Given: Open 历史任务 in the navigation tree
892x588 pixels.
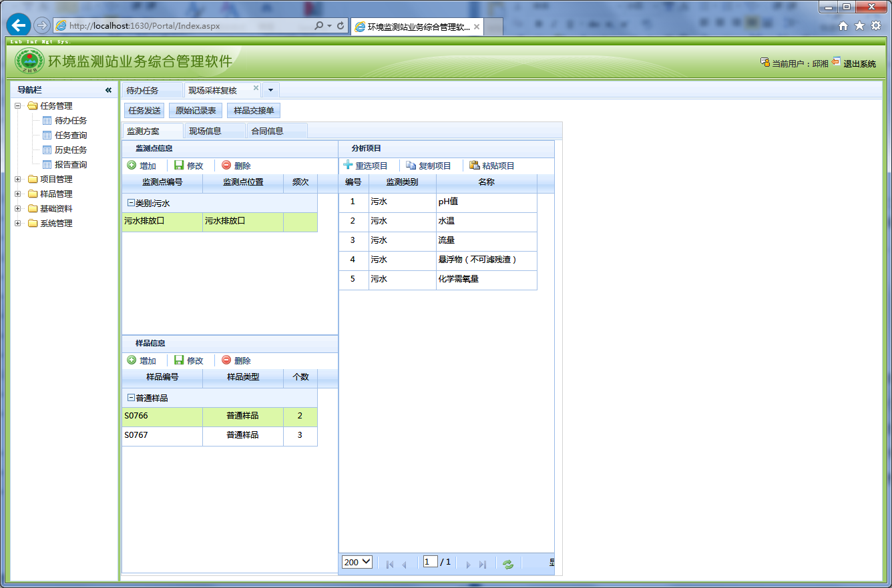Looking at the screenshot, I should (x=71, y=150).
